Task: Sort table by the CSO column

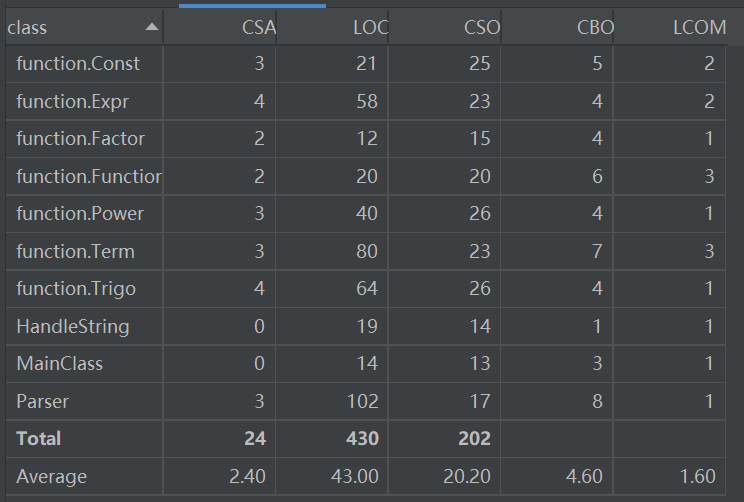Action: pos(445,28)
